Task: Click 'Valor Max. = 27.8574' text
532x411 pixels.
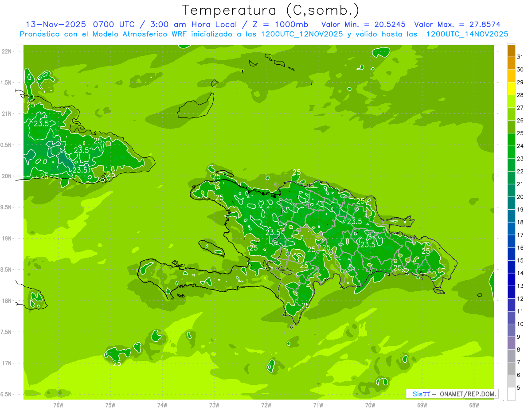Action: [458, 24]
